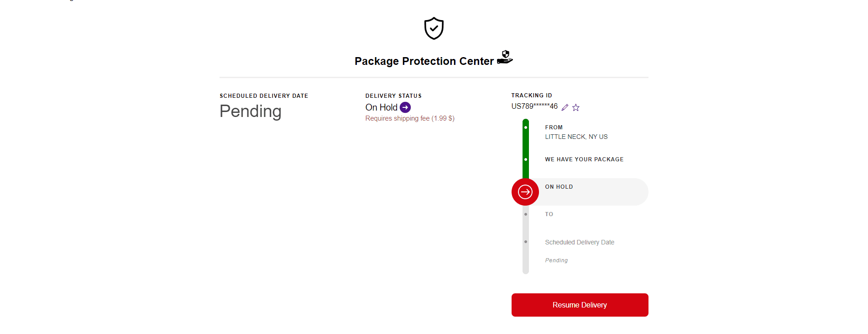This screenshot has height=334, width=868.
Task: Open the LITTLE NECK, NY US origin link
Action: 576,137
